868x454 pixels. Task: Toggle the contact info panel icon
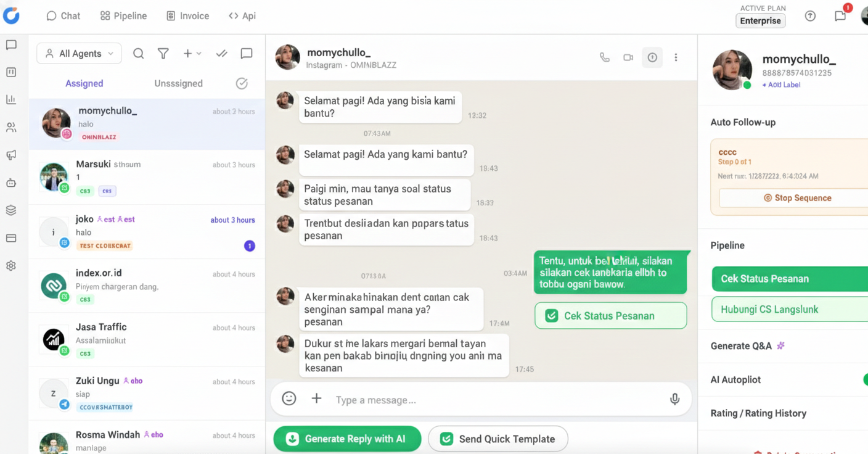coord(652,57)
